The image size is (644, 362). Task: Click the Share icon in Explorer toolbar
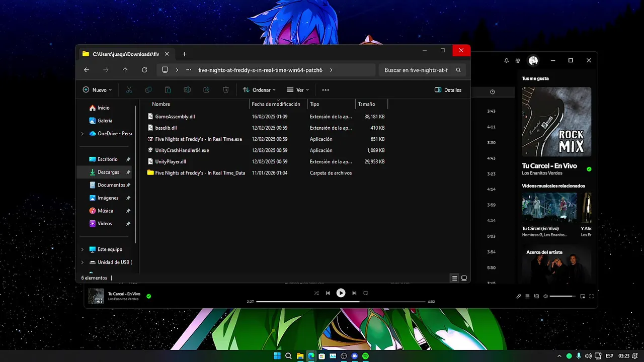206,90
